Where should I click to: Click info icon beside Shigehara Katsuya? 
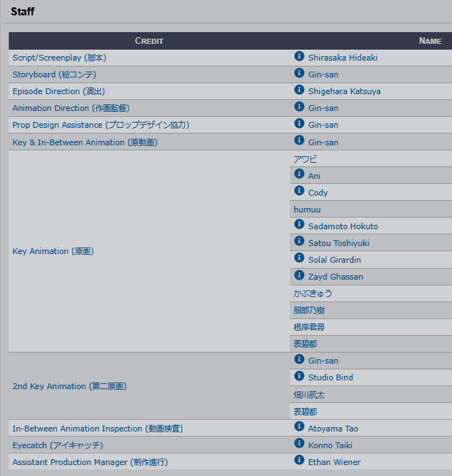coord(299,90)
